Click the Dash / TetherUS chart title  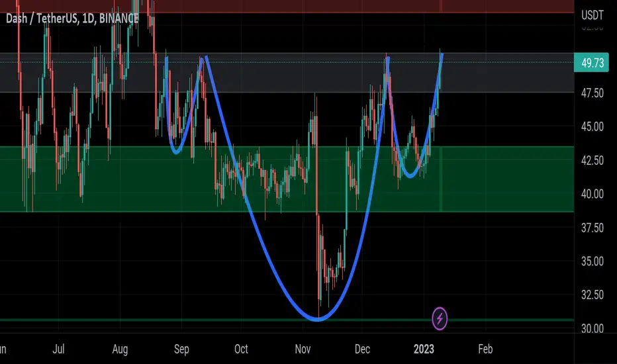click(x=72, y=18)
